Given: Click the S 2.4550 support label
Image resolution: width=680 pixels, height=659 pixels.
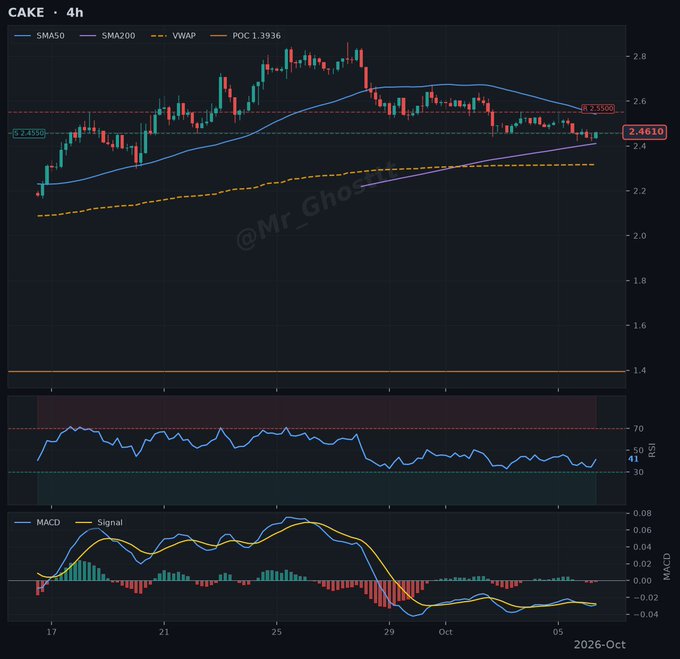Looking at the screenshot, I should pyautogui.click(x=29, y=133).
